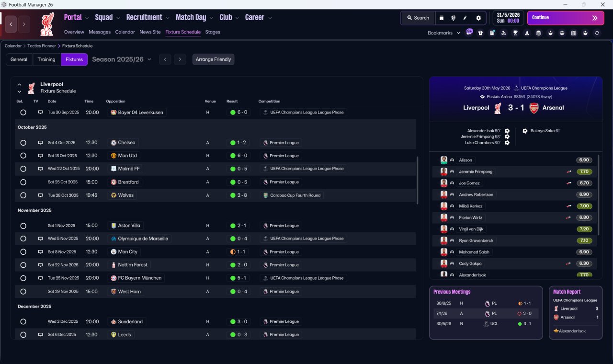Image resolution: width=613 pixels, height=364 pixels.
Task: Open the bookmark icon next to Search
Action: (442, 18)
